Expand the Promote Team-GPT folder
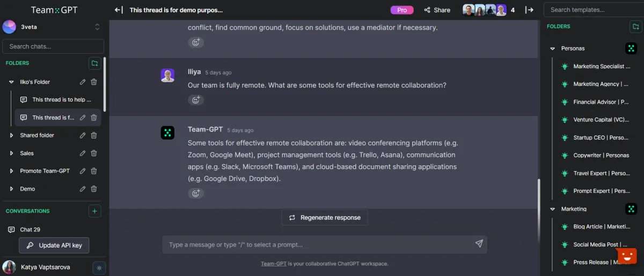 [x=11, y=171]
